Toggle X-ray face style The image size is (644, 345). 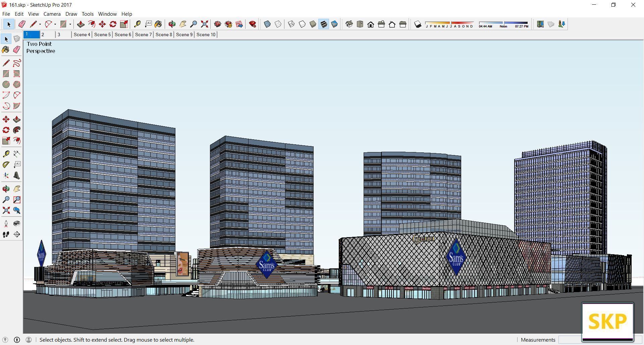[x=267, y=24]
